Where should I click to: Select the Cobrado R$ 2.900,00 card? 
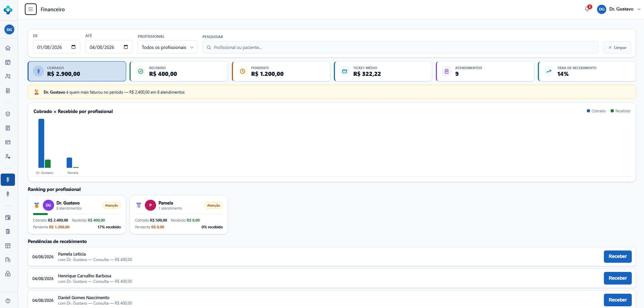(x=77, y=71)
